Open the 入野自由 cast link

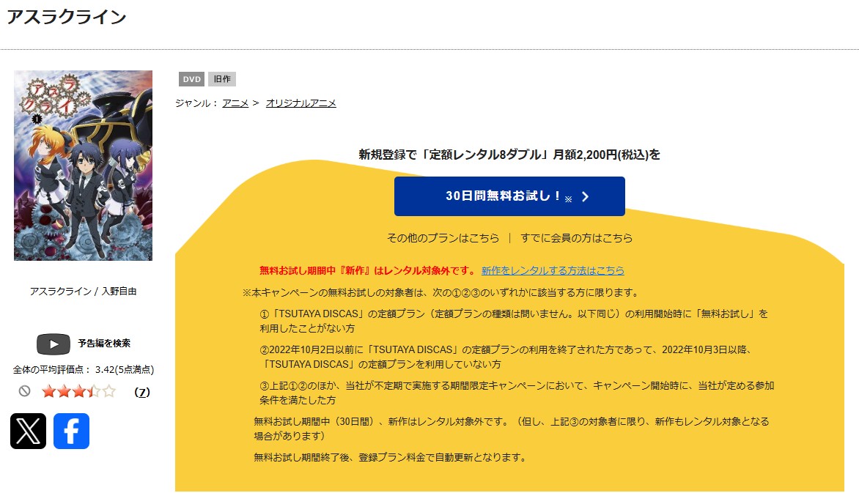[118, 292]
